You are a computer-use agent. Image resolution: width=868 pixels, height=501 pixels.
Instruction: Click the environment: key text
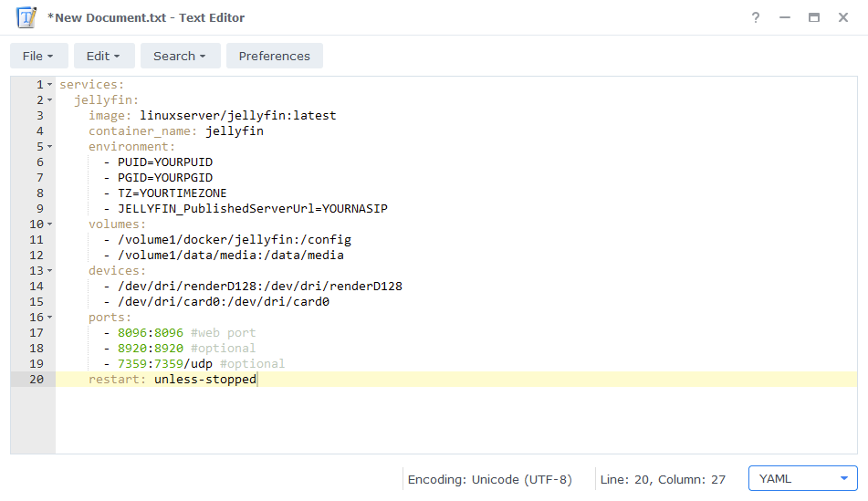point(131,147)
